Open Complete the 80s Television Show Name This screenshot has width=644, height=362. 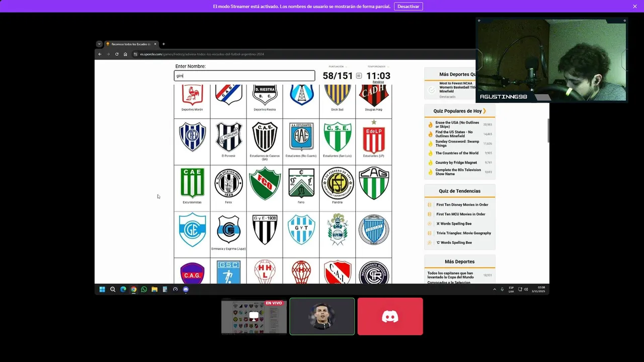(x=458, y=172)
